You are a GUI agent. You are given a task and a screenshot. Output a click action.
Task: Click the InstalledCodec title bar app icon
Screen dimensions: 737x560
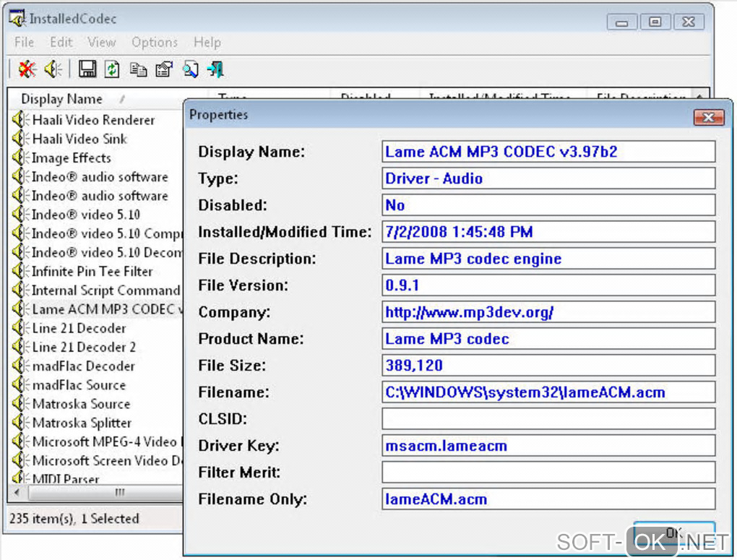17,18
